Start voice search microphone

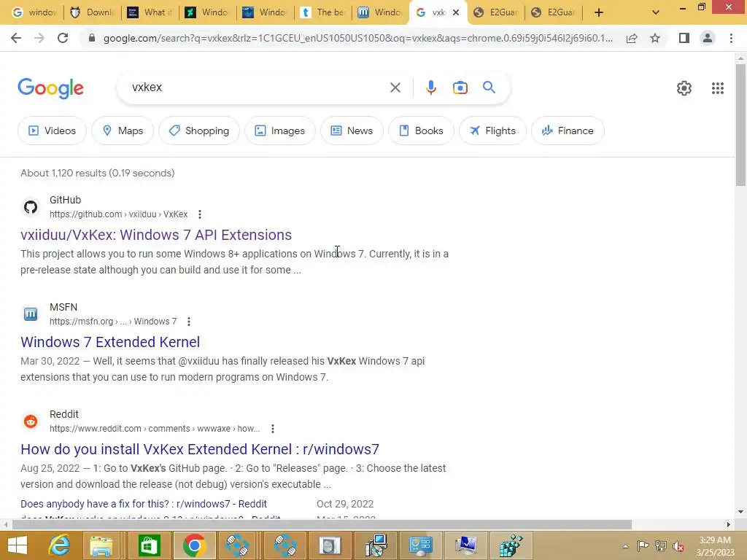[431, 87]
